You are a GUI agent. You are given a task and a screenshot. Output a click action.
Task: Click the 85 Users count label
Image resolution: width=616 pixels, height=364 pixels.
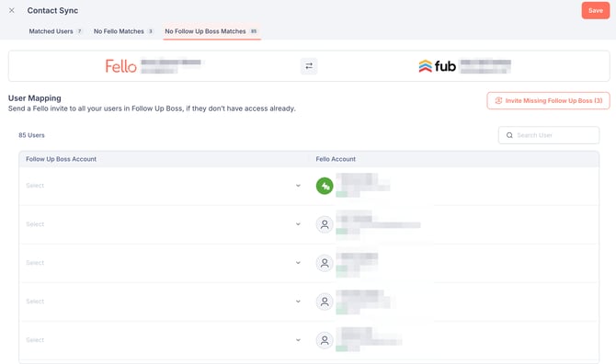[31, 135]
